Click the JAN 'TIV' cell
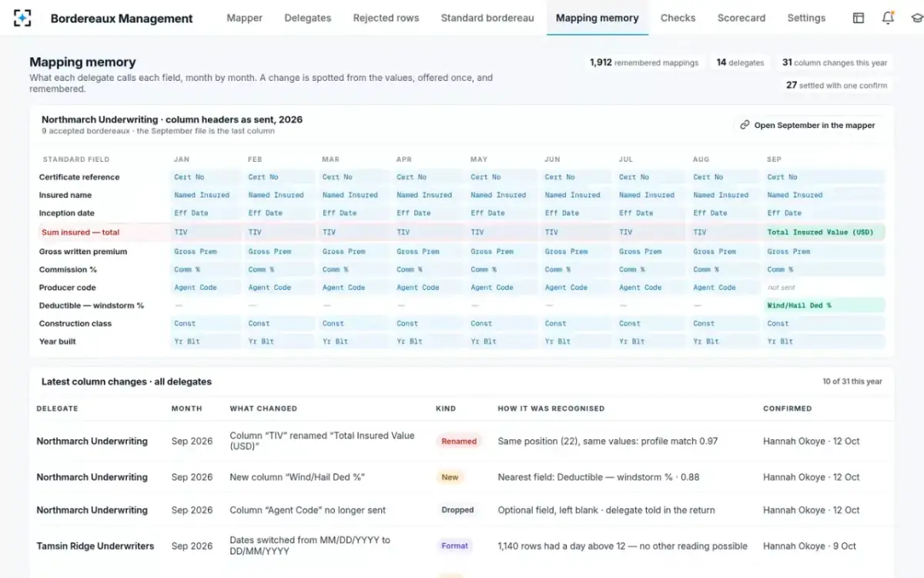 [x=205, y=232]
